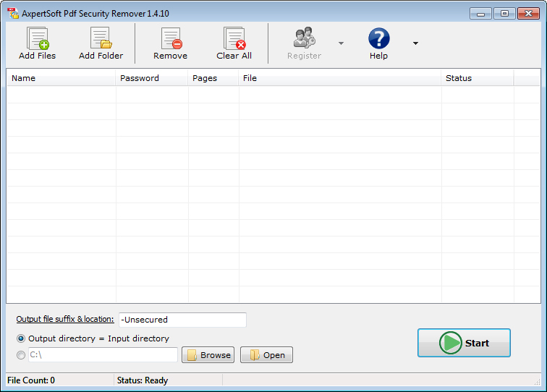Click the Browse button
Viewport: 547px width, 392px height.
point(208,355)
